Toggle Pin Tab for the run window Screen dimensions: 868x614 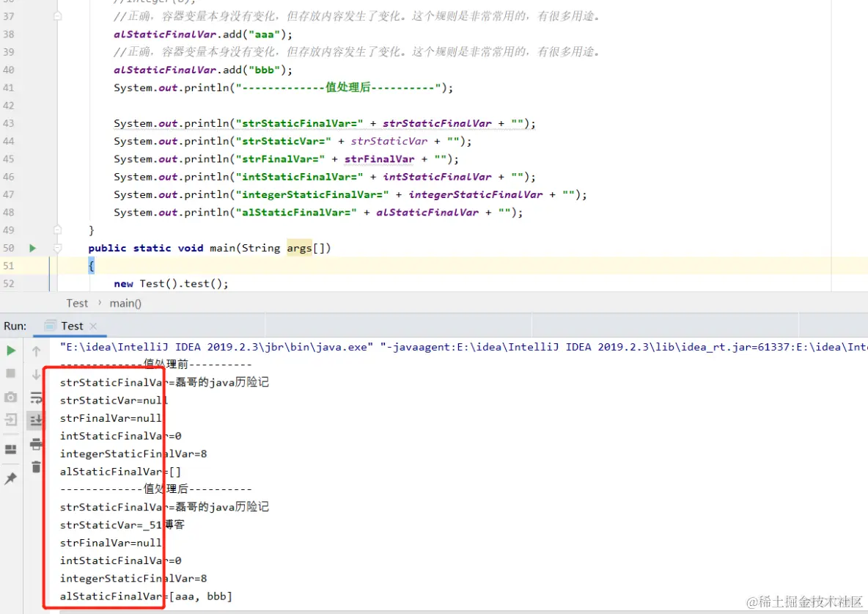click(10, 479)
